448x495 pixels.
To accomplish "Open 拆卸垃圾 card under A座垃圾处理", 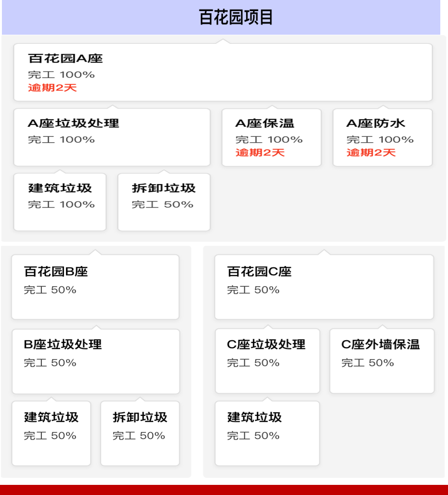I will click(x=164, y=202).
